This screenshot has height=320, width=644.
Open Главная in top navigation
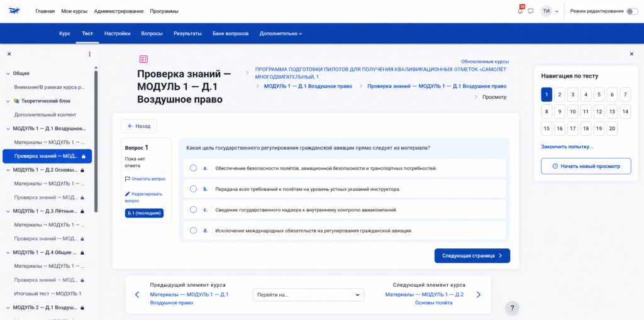pyautogui.click(x=45, y=11)
